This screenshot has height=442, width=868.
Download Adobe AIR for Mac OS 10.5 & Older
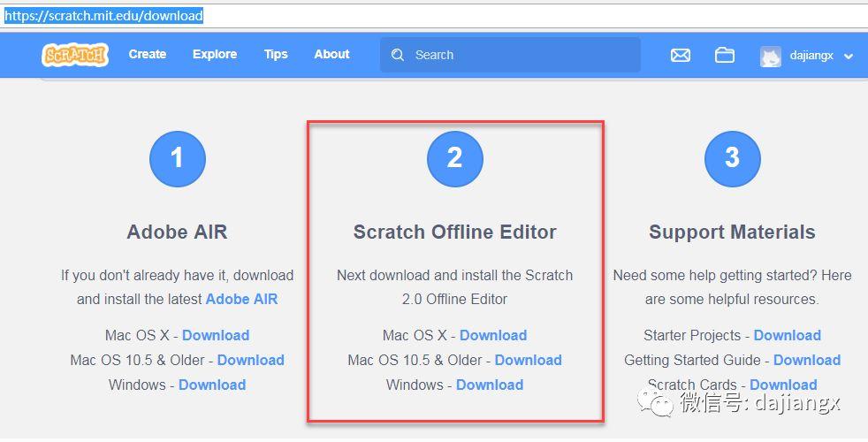click(x=251, y=360)
